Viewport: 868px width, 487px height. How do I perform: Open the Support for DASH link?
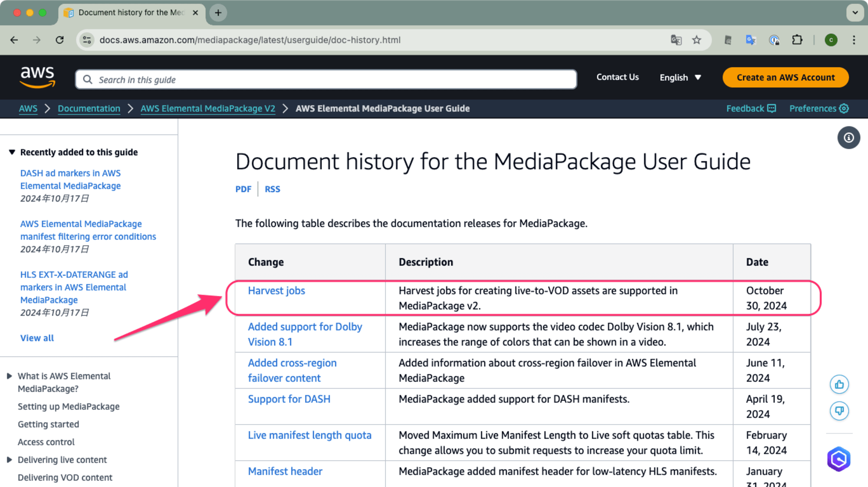[289, 399]
